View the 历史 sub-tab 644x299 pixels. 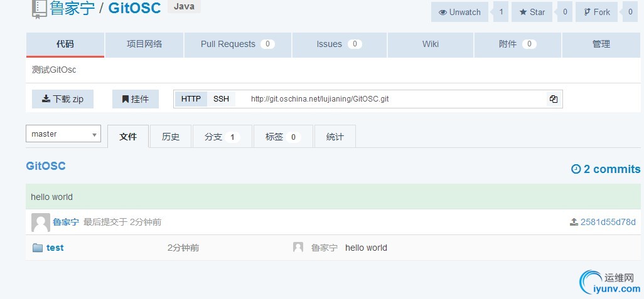coord(171,137)
